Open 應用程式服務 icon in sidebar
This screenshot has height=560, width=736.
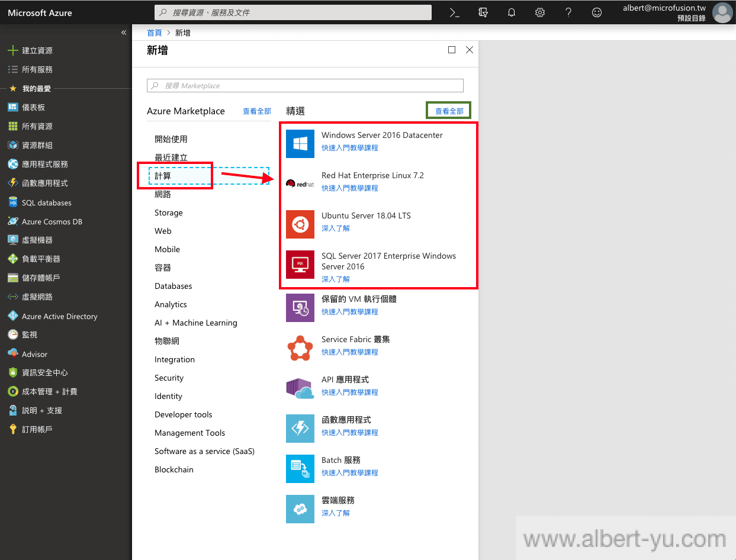[12, 164]
